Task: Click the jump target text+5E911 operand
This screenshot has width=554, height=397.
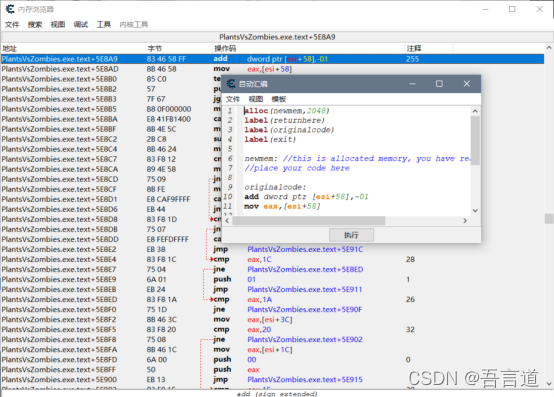Action: pyautogui.click(x=305, y=289)
